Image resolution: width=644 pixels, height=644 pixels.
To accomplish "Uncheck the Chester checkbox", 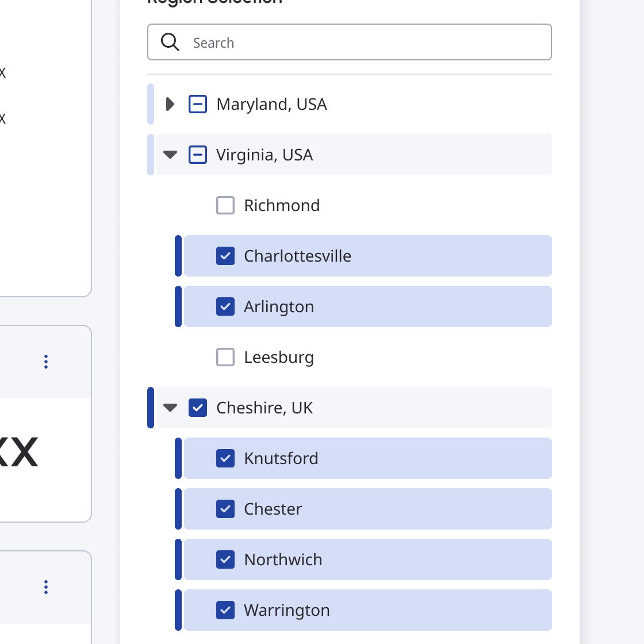I will pyautogui.click(x=225, y=509).
